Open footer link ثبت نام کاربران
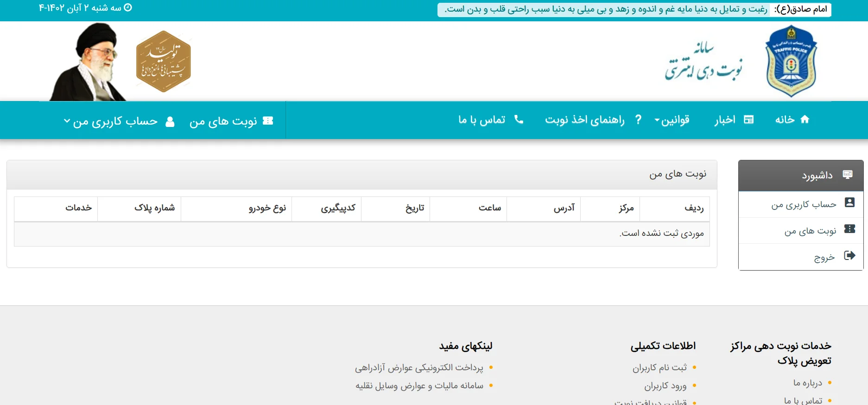The height and width of the screenshot is (405, 868). point(659,367)
